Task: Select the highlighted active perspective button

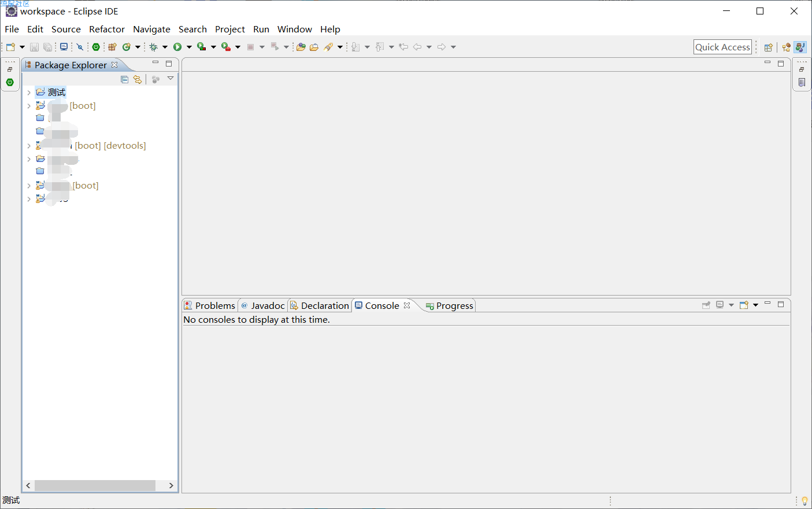Action: coord(800,47)
